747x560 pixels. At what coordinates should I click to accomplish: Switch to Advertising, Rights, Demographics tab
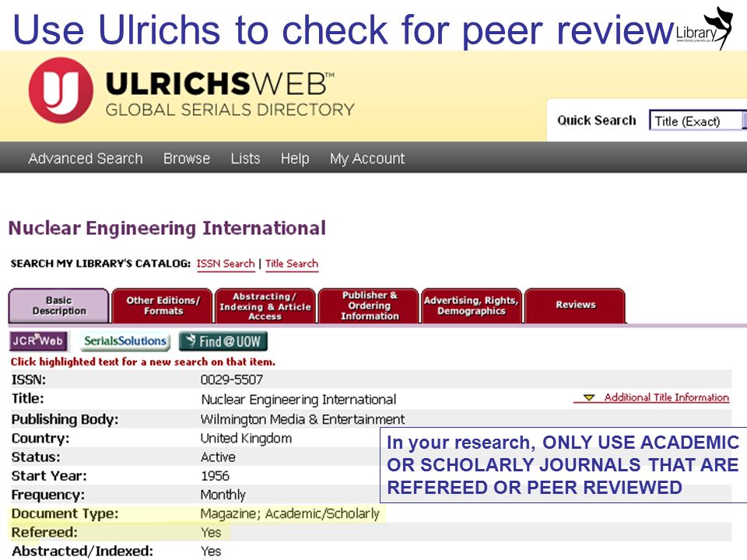coord(472,306)
